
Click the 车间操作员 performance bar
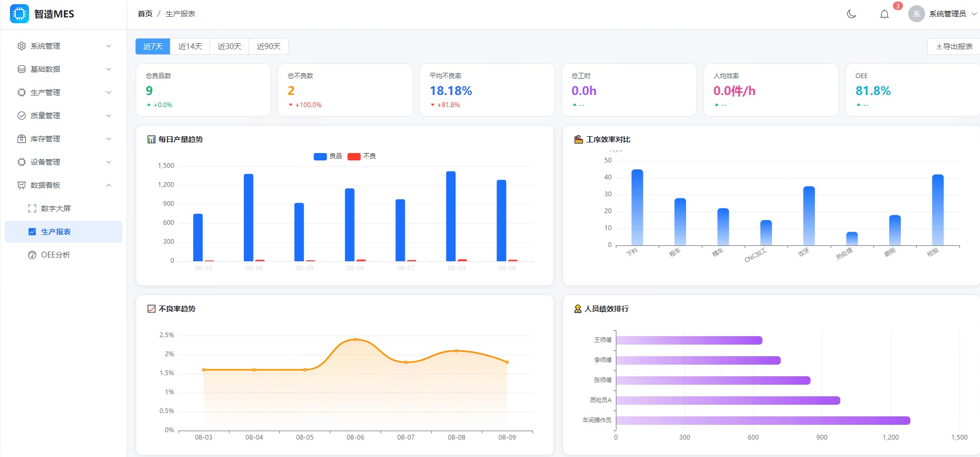(x=763, y=421)
